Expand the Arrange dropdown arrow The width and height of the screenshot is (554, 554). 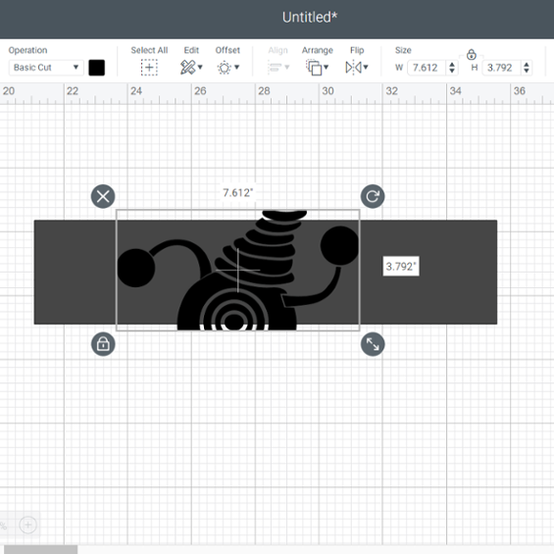click(326, 67)
